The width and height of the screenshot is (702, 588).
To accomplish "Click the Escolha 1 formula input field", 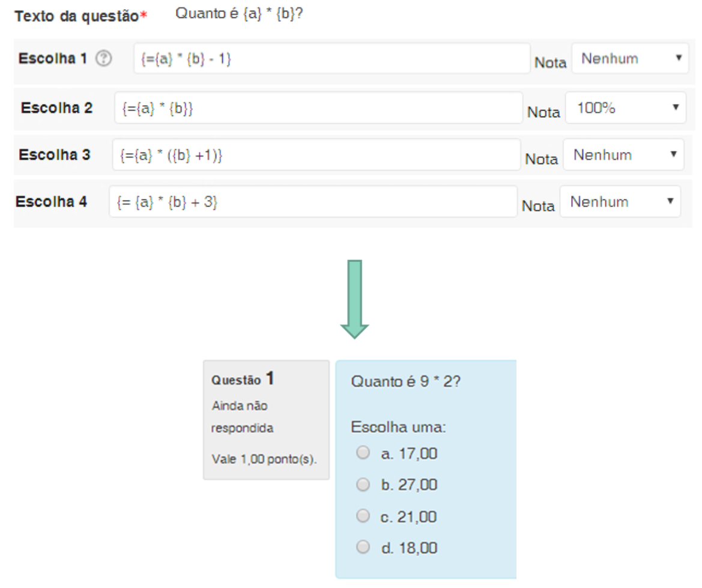I will 331,59.
